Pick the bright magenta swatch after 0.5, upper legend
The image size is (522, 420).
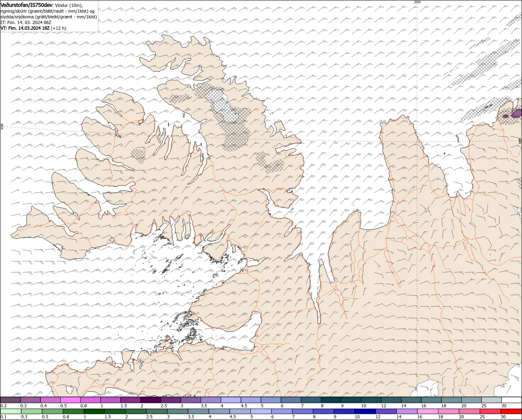pyautogui.click(x=70, y=400)
